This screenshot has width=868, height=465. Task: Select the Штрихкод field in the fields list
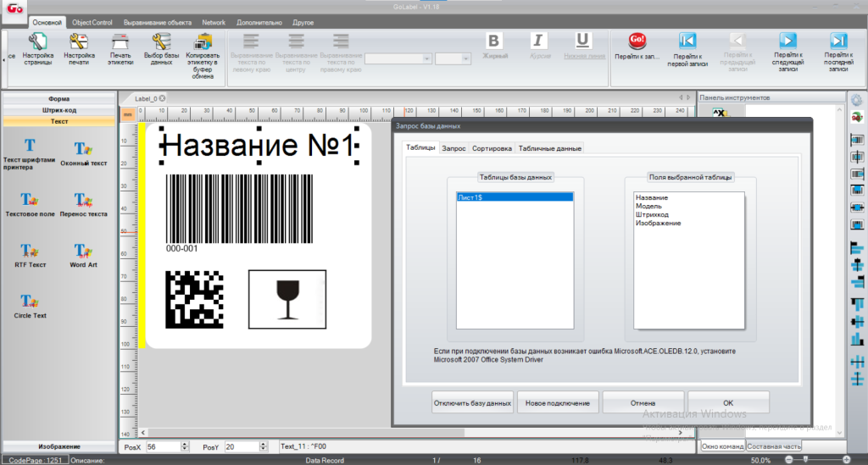(652, 214)
